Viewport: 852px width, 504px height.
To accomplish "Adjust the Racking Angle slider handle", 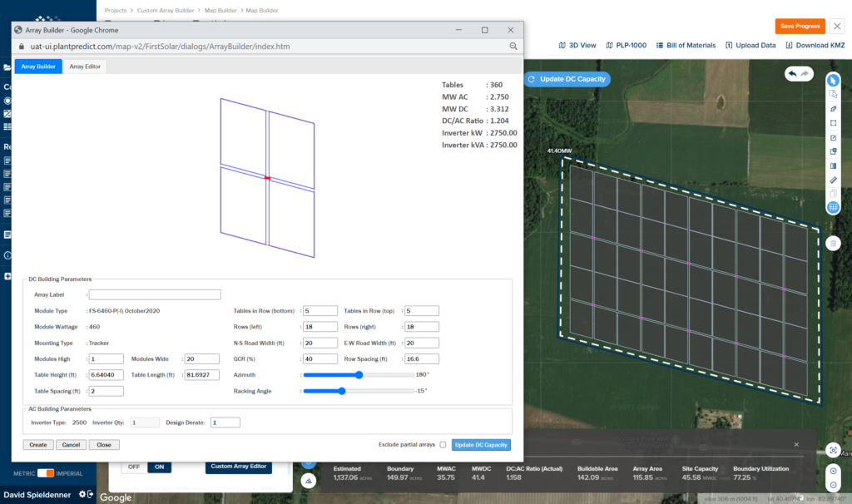I will pyautogui.click(x=342, y=391).
